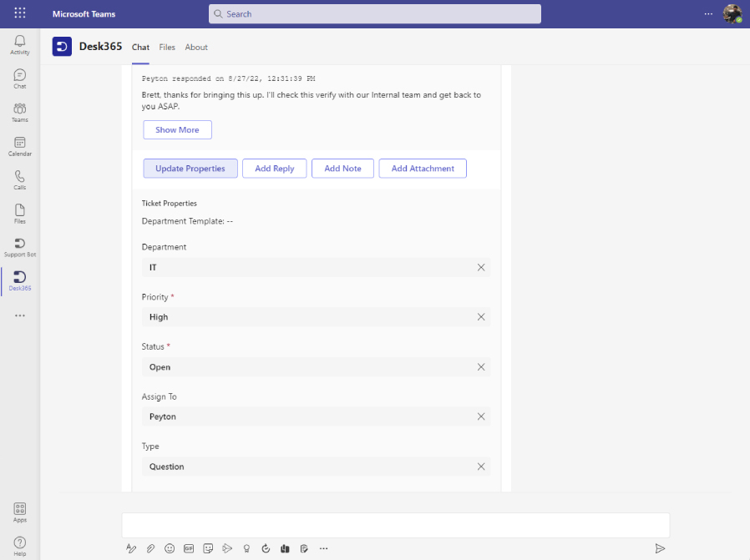This screenshot has width=750, height=560.
Task: Click Update Properties
Action: pyautogui.click(x=190, y=169)
